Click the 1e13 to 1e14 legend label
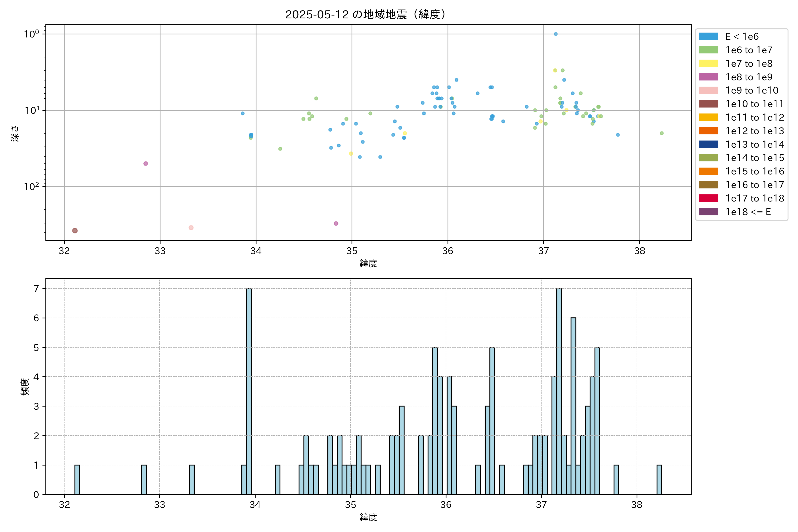 pyautogui.click(x=755, y=145)
